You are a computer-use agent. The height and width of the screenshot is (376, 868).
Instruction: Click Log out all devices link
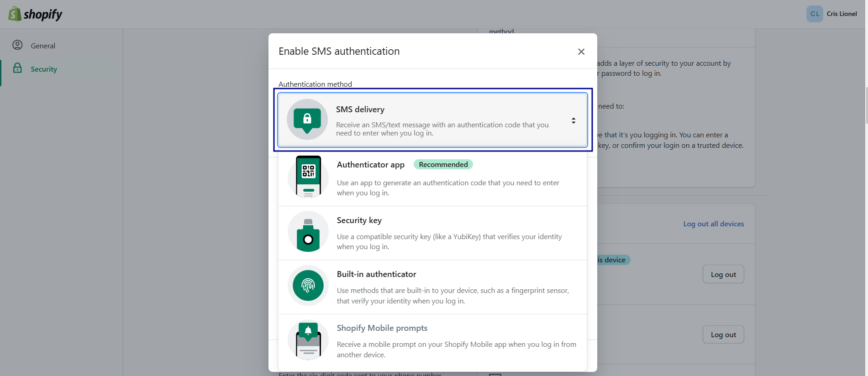click(713, 224)
